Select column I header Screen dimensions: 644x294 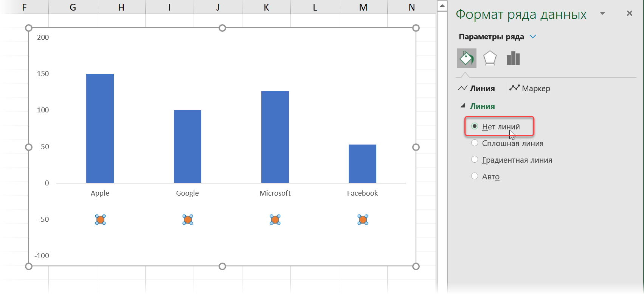[x=169, y=7]
